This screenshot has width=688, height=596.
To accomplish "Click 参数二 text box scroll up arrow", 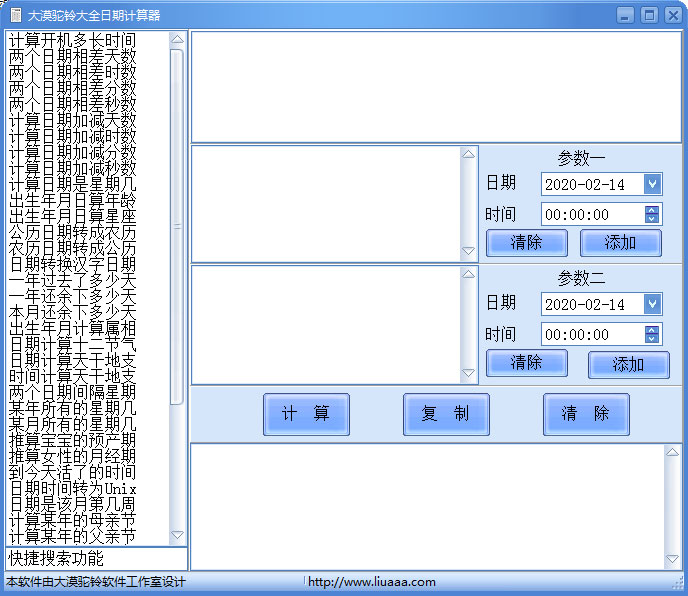I will click(469, 274).
